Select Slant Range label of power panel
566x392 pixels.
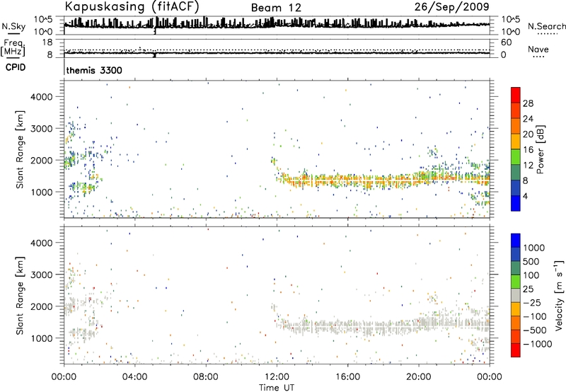(x=20, y=149)
